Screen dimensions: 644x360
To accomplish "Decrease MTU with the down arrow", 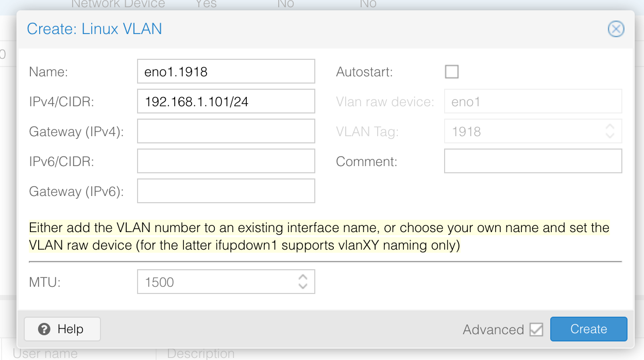I will [x=303, y=286].
